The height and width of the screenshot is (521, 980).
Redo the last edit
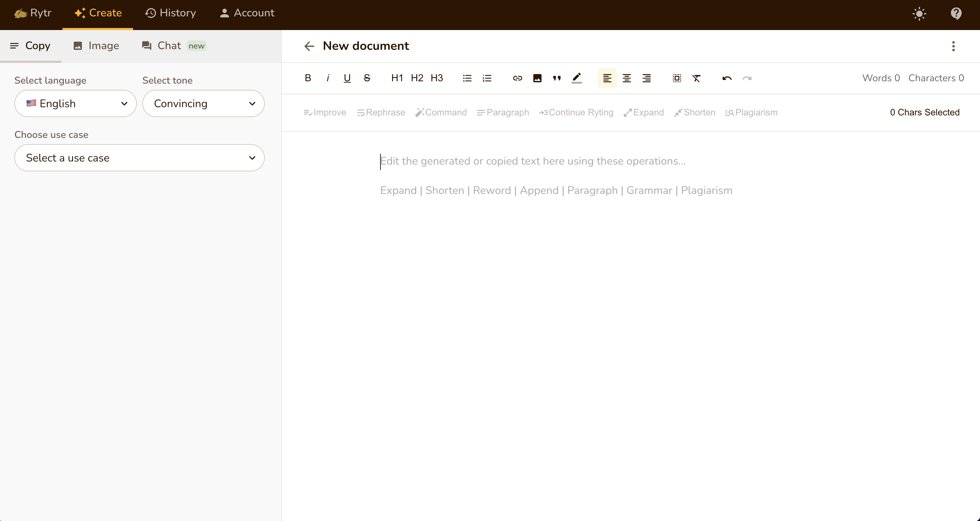[x=747, y=78]
